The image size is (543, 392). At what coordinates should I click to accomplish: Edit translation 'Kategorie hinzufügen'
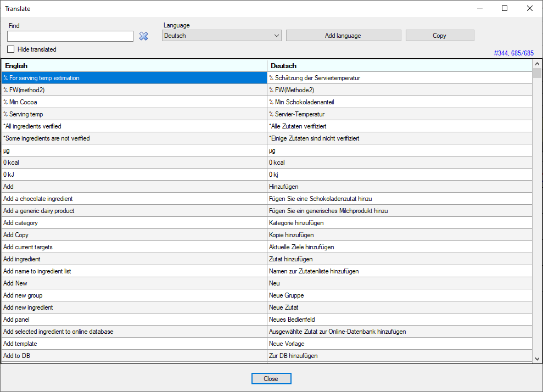400,223
